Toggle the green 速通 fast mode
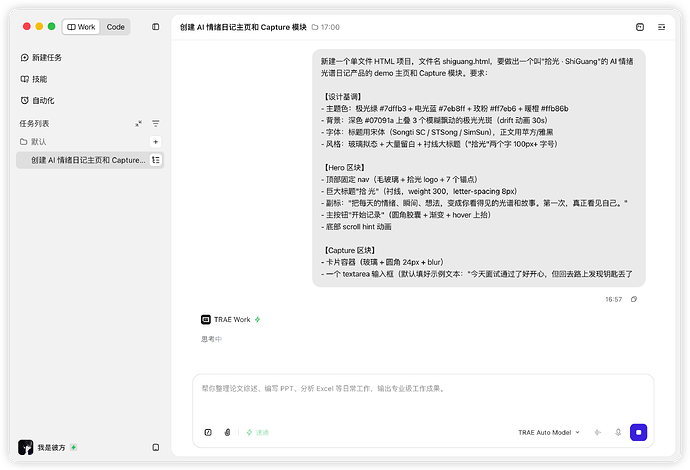The height and width of the screenshot is (470, 690). pyautogui.click(x=257, y=433)
